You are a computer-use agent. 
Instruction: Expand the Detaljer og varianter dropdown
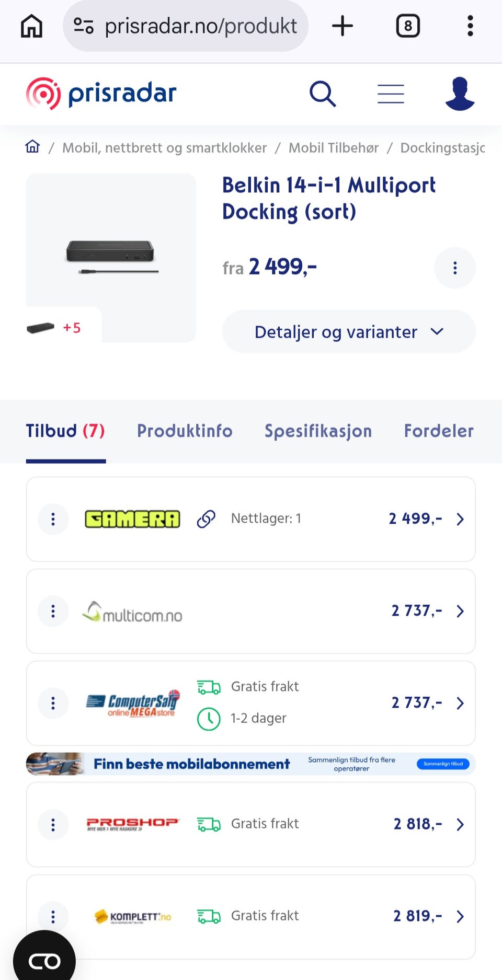coord(349,331)
